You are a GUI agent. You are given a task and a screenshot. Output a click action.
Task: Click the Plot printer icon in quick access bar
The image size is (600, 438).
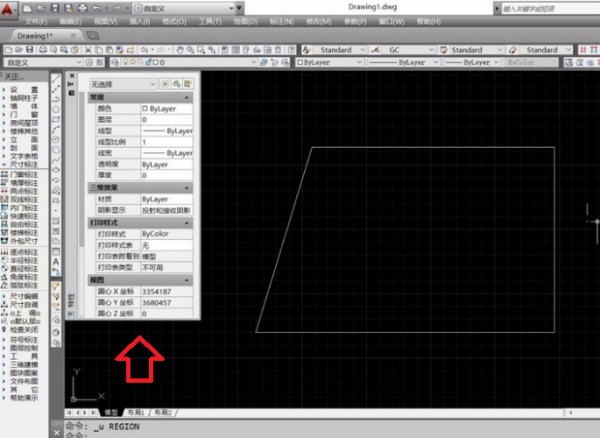(82, 8)
